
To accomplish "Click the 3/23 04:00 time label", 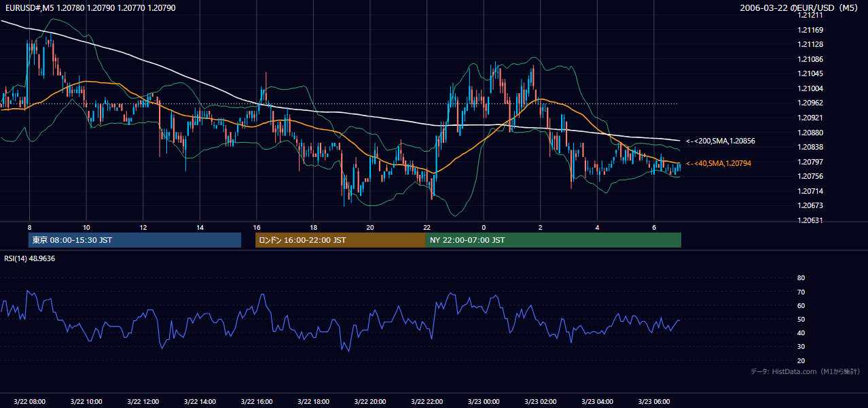I will tap(597, 402).
